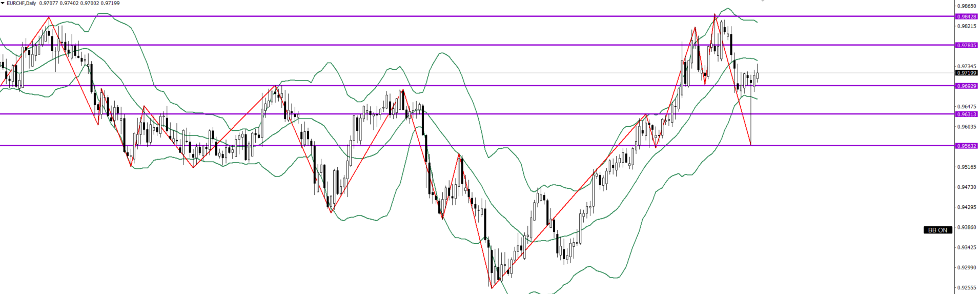Viewport: 980px width, 294px height.
Task: Click the 0.94730 tick on price scale
Action: [966, 187]
